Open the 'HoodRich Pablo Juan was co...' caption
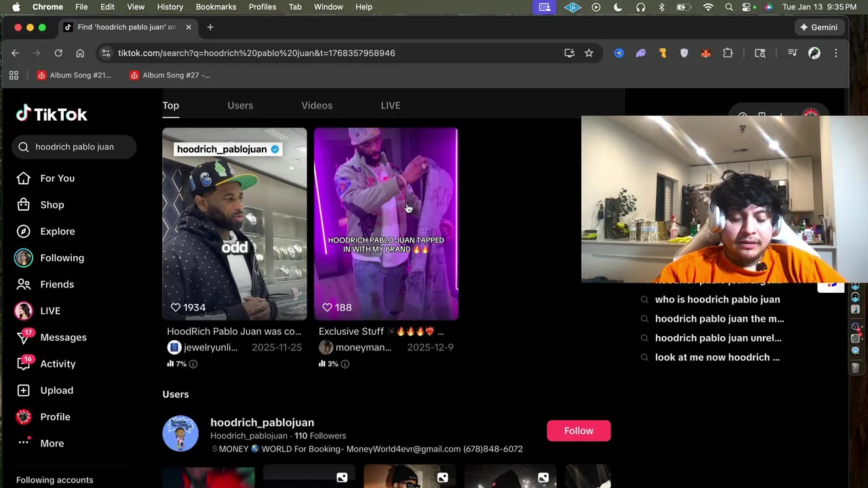 tap(234, 331)
